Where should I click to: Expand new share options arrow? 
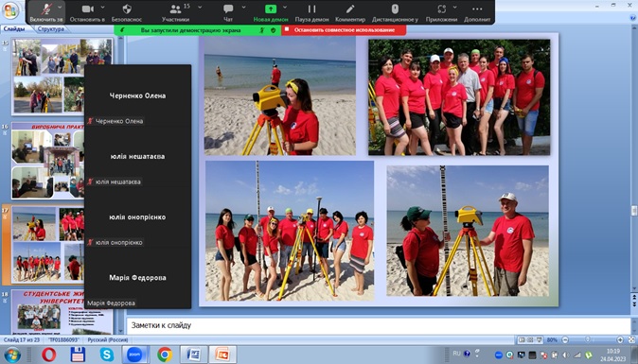tap(285, 7)
